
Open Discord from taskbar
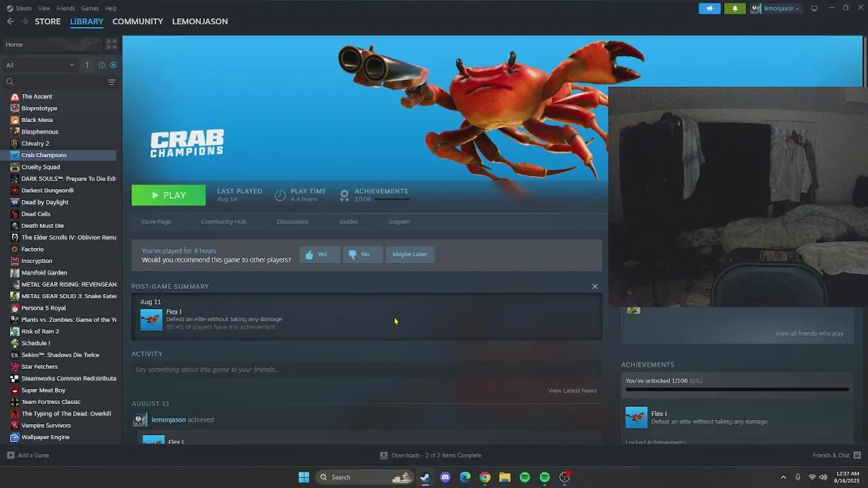[445, 477]
